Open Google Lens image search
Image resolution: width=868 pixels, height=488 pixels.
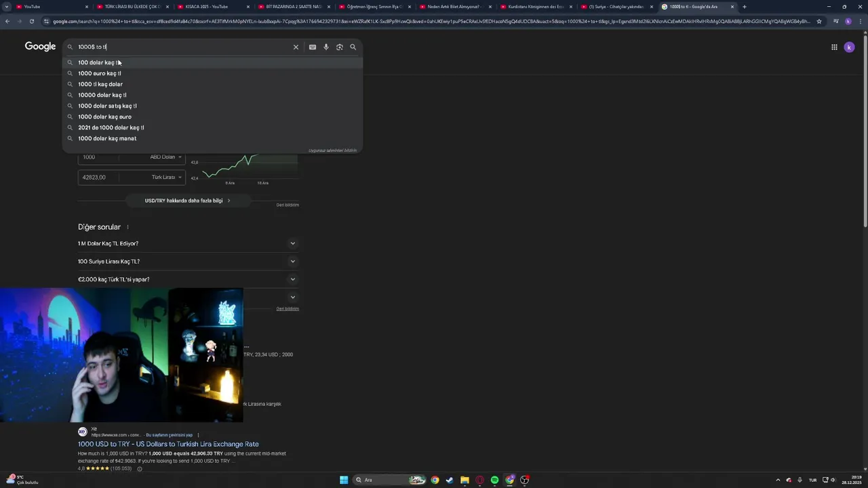click(340, 47)
